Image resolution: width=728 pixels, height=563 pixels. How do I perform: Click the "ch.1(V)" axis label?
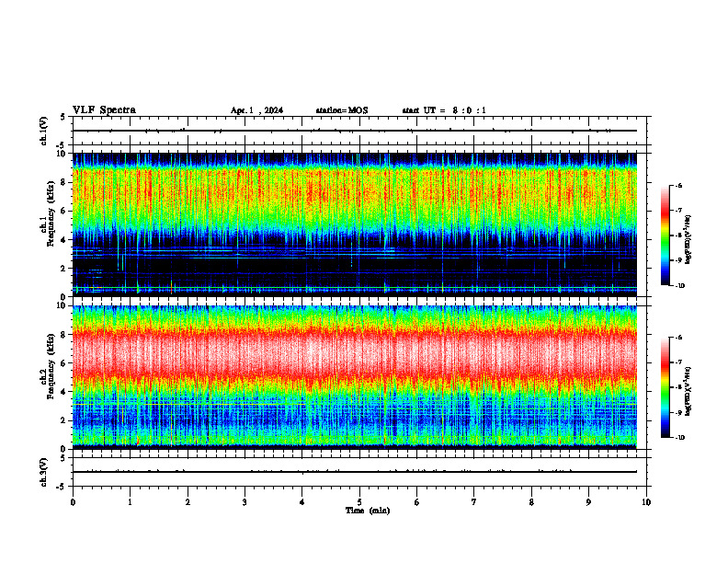coord(43,131)
